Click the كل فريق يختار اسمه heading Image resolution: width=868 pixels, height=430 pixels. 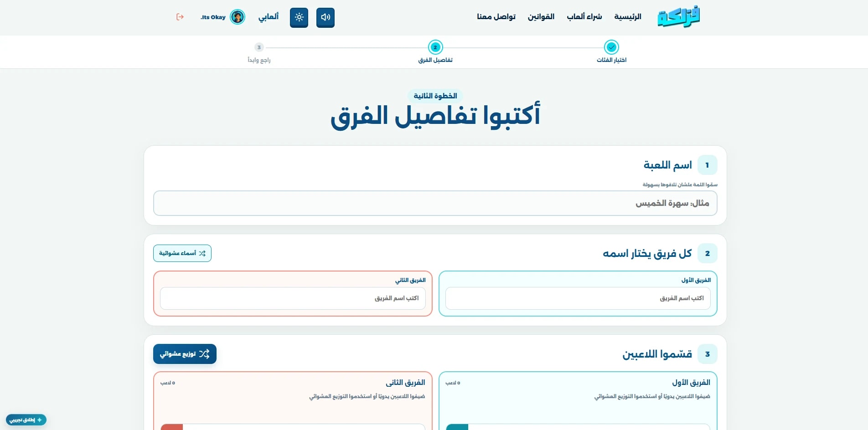point(647,253)
